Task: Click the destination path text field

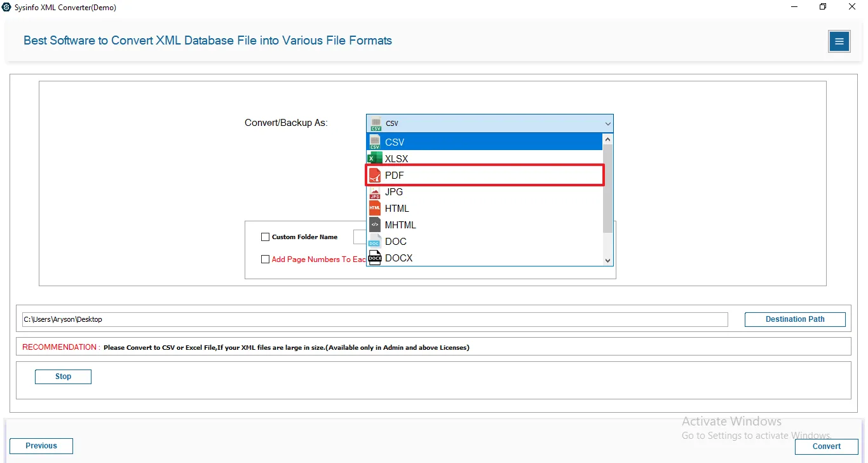Action: [375, 319]
